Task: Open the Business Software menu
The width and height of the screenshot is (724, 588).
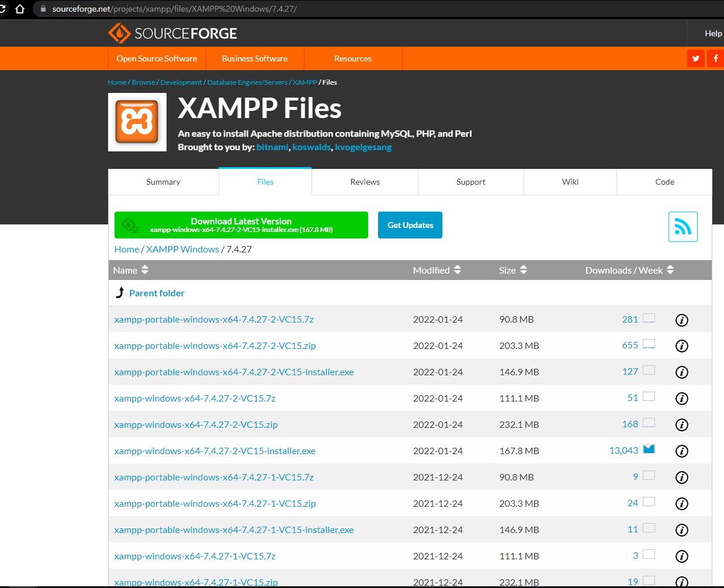Action: click(255, 58)
